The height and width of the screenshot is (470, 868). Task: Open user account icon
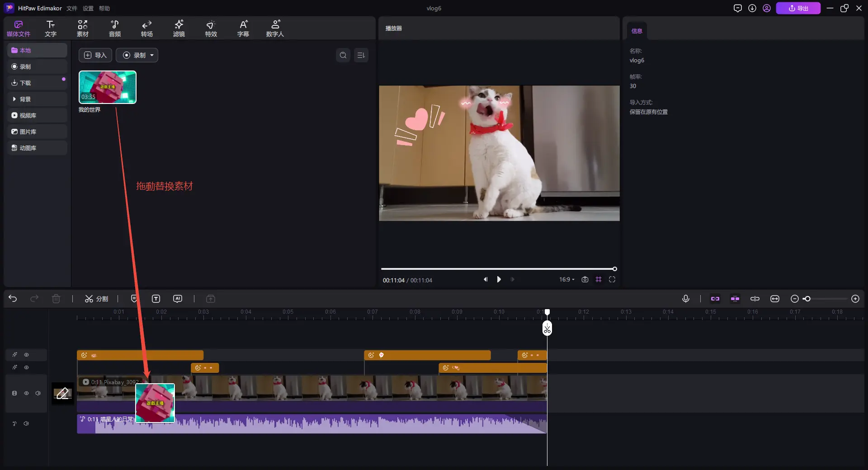[767, 8]
